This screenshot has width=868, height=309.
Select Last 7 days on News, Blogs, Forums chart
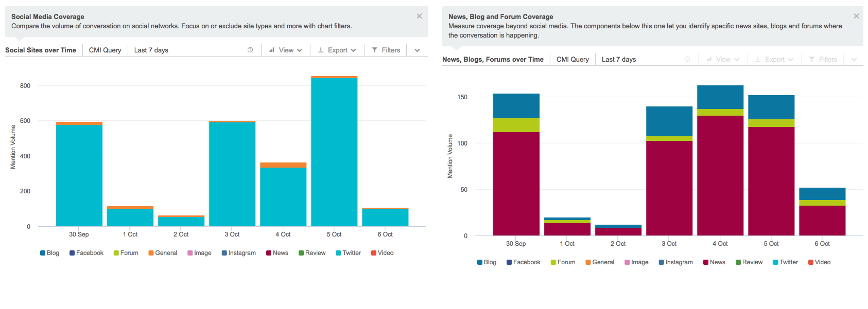click(x=619, y=59)
